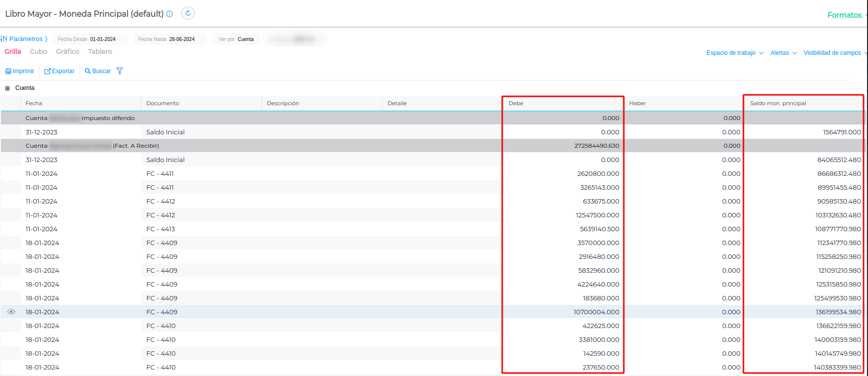Expand the Espacio de trabajo dropdown
The image size is (868, 376).
coord(735,53)
